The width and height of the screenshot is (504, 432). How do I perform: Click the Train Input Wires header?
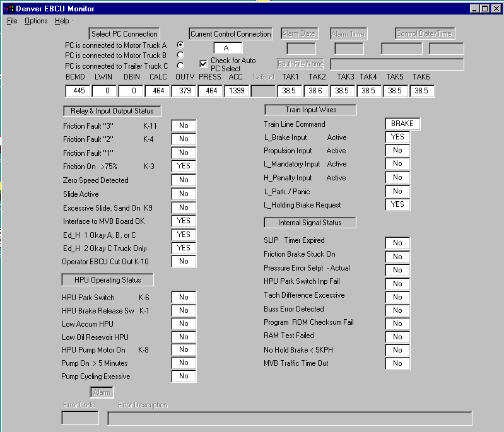(x=310, y=110)
